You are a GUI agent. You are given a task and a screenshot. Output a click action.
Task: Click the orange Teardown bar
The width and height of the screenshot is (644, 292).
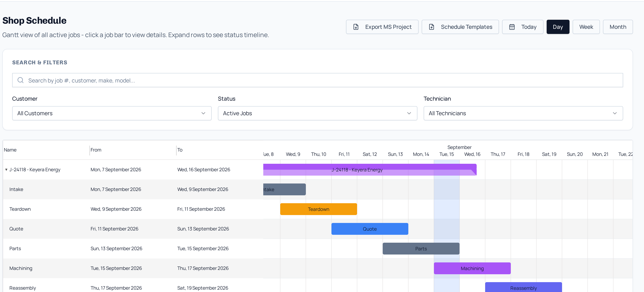coord(318,209)
